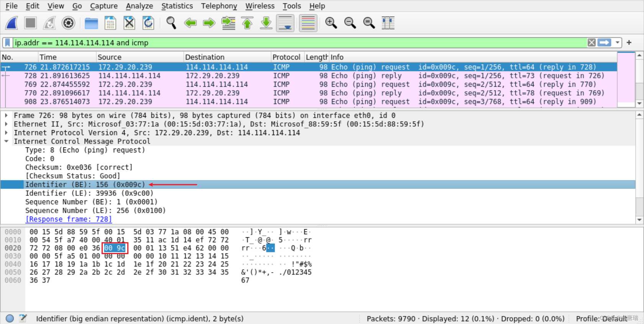The image size is (644, 324).
Task: Open capture options gear icon
Action: 68,23
